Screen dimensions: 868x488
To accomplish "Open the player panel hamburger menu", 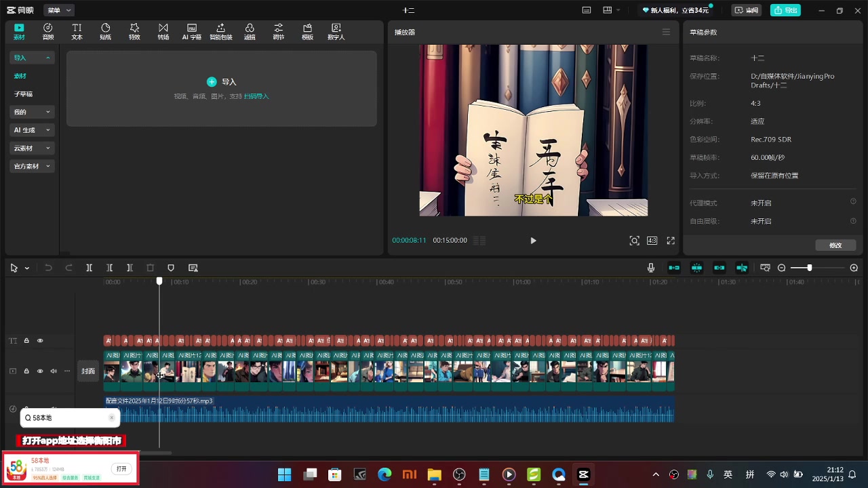I will (666, 32).
